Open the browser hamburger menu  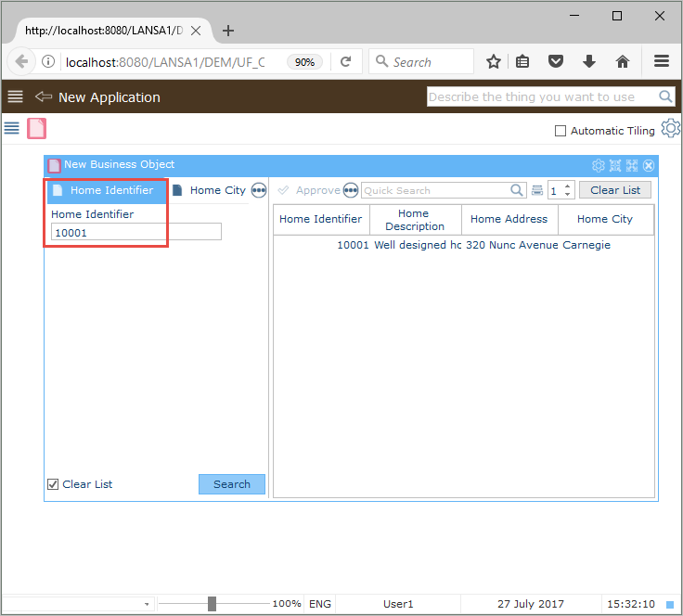pyautogui.click(x=662, y=61)
